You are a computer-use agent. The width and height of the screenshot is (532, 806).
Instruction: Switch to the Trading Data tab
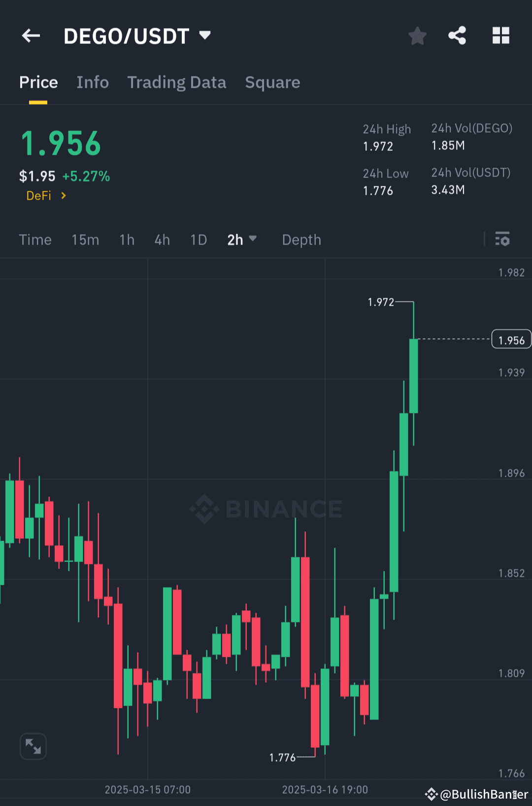click(176, 82)
